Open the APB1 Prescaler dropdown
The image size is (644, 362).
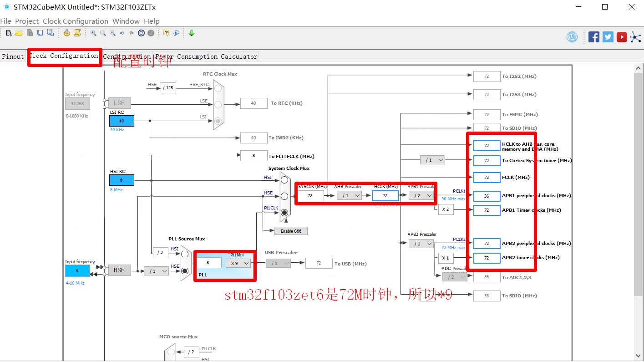pyautogui.click(x=421, y=195)
